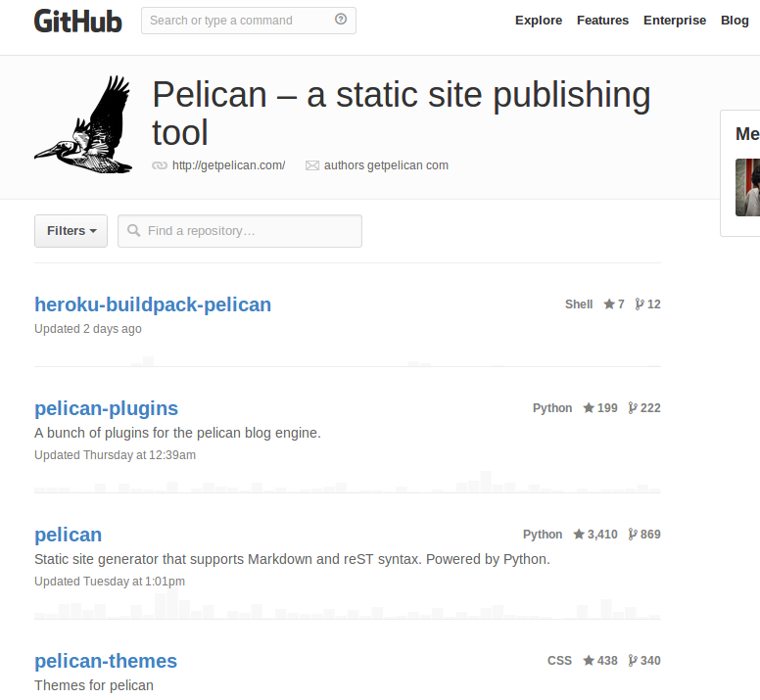Click the CSS language label

(559, 660)
